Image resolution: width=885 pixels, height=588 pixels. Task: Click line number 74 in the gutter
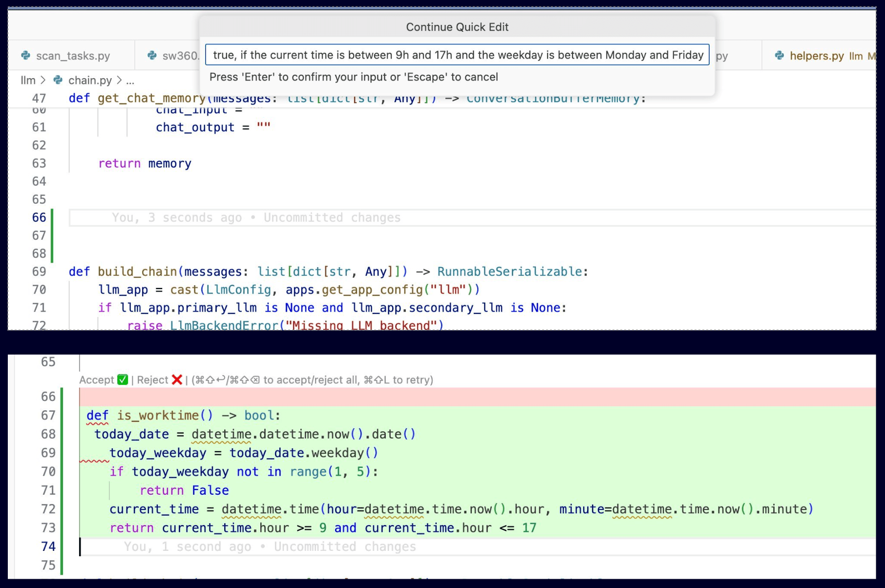[x=47, y=546]
